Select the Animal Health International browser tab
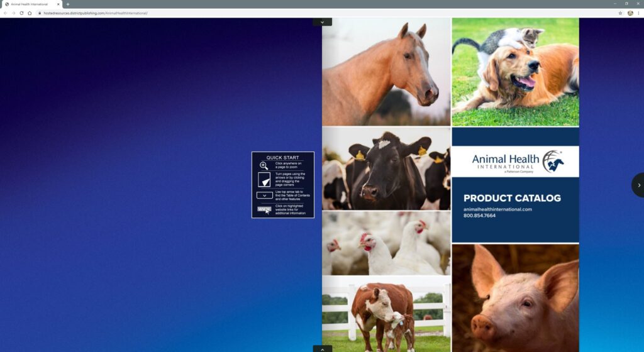The height and width of the screenshot is (352, 644). point(31,4)
